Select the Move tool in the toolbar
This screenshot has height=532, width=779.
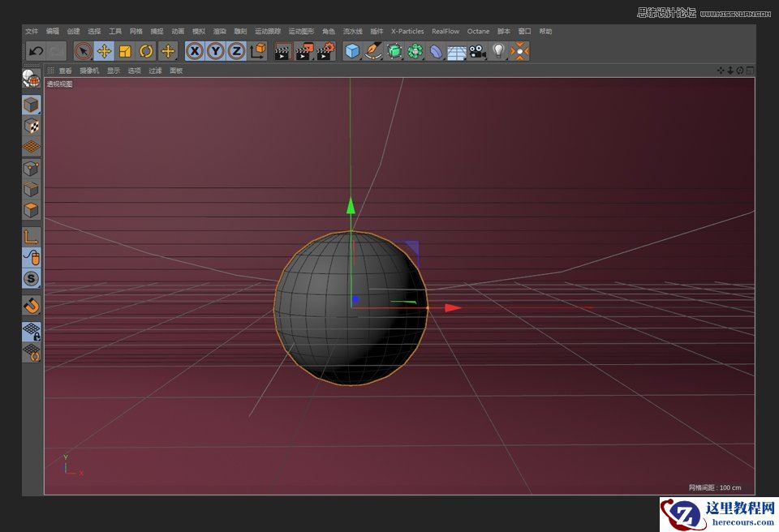click(x=104, y=51)
